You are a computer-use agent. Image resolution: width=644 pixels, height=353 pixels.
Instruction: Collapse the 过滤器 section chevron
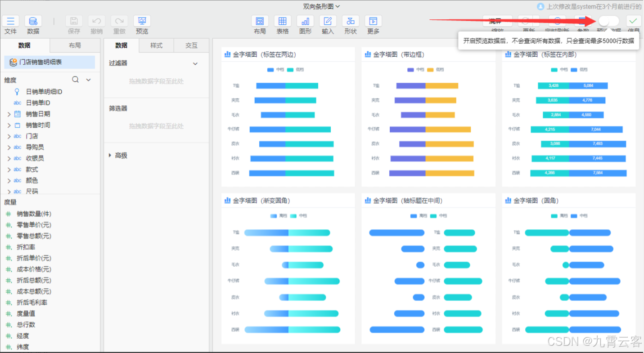pos(195,64)
